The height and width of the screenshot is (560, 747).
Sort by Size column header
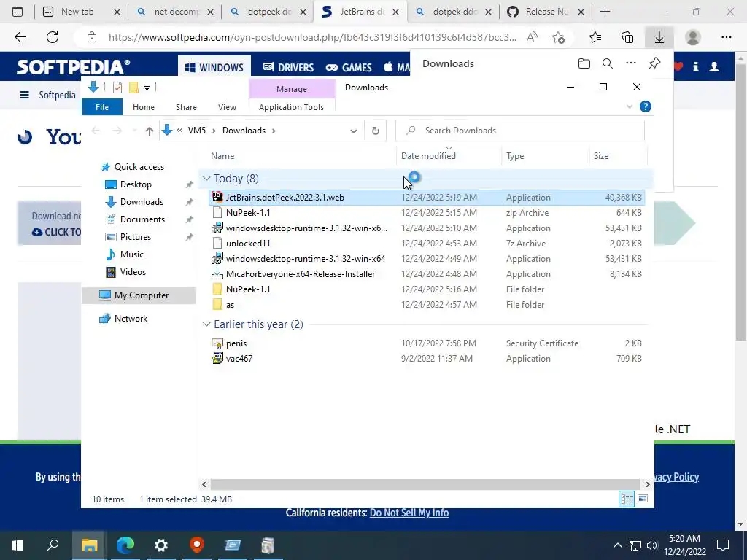tap(618, 156)
